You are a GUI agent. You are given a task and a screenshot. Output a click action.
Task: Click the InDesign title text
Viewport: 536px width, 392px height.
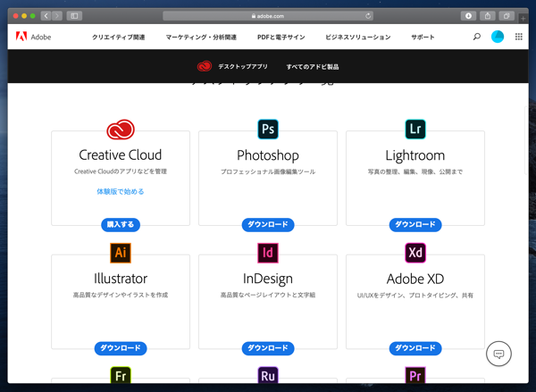coord(268,279)
